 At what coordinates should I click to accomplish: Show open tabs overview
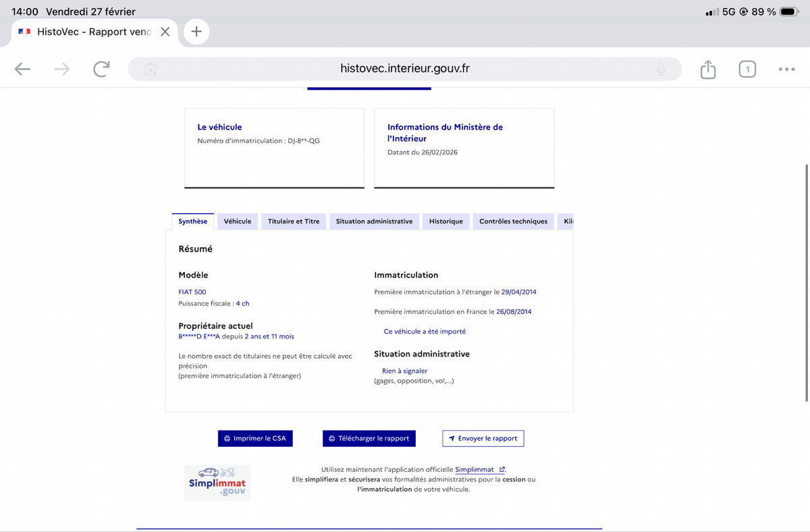(x=747, y=69)
